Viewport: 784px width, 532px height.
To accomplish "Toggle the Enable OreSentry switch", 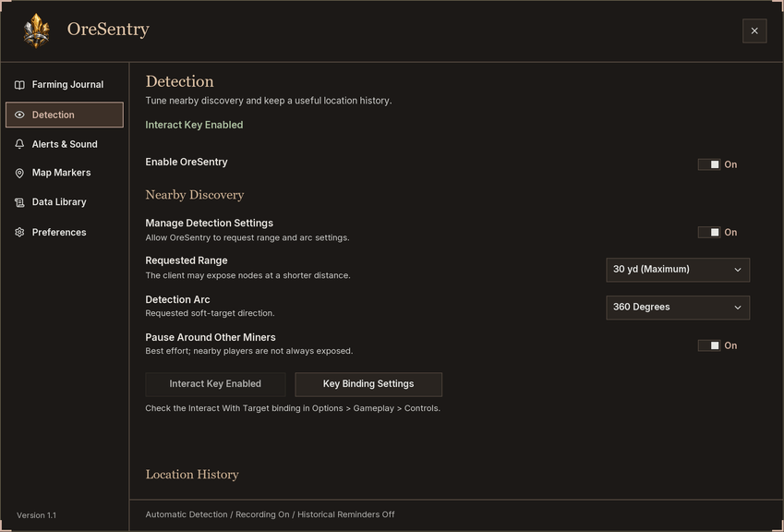I will [709, 164].
